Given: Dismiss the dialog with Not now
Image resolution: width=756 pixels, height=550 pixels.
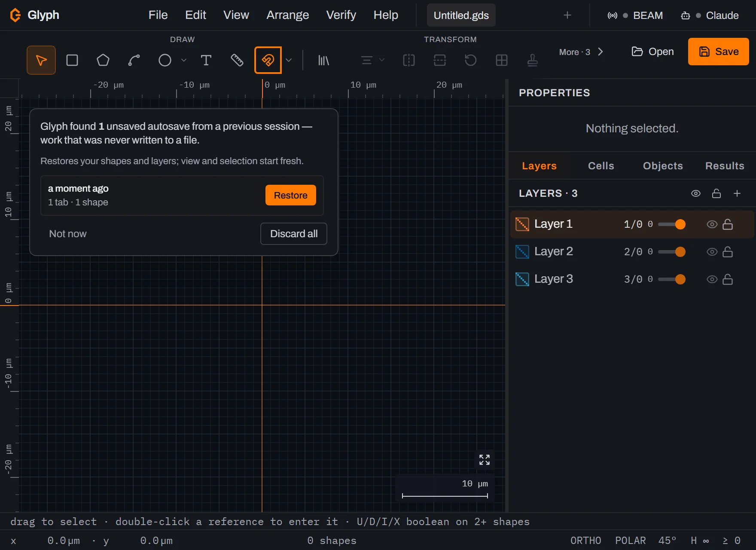Looking at the screenshot, I should 68,234.
